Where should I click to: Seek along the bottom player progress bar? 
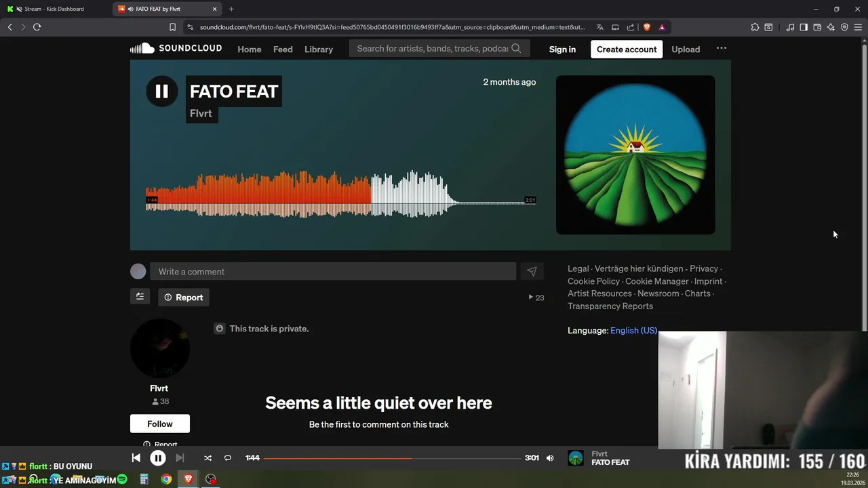pyautogui.click(x=392, y=458)
